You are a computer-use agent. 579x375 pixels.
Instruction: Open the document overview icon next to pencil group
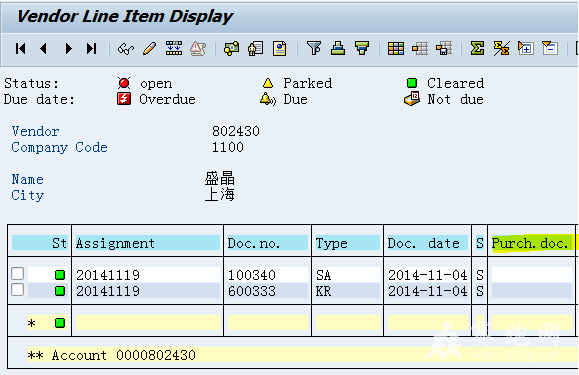232,48
